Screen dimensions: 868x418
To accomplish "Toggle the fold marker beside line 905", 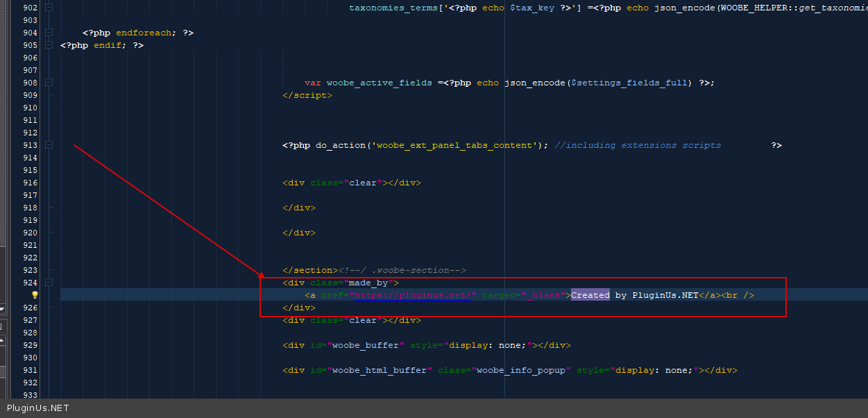I will (x=49, y=45).
